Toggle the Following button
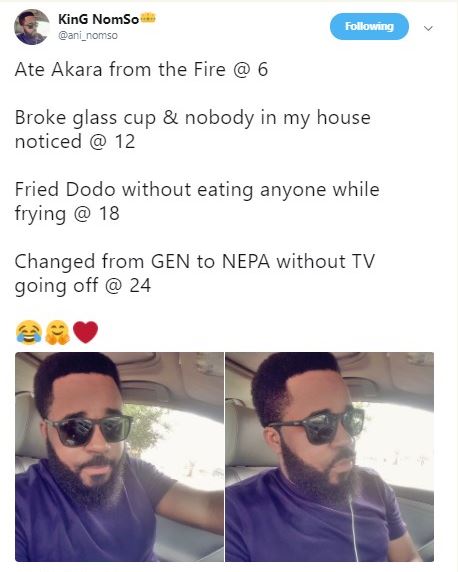The image size is (458, 572). tap(369, 26)
